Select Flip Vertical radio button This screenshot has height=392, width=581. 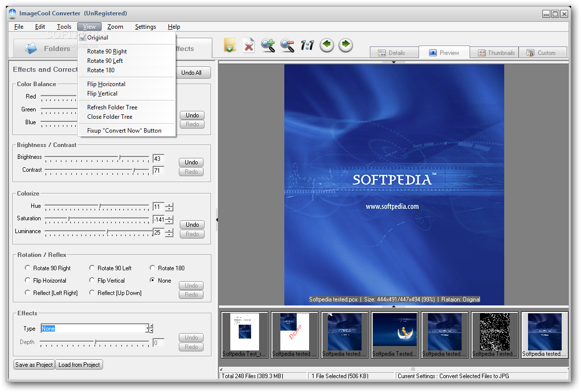pos(92,280)
